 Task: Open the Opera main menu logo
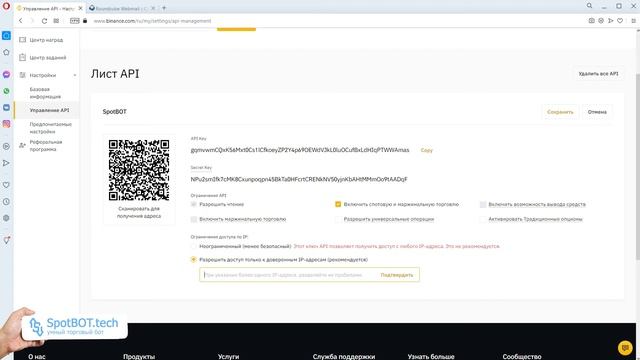click(6, 7)
